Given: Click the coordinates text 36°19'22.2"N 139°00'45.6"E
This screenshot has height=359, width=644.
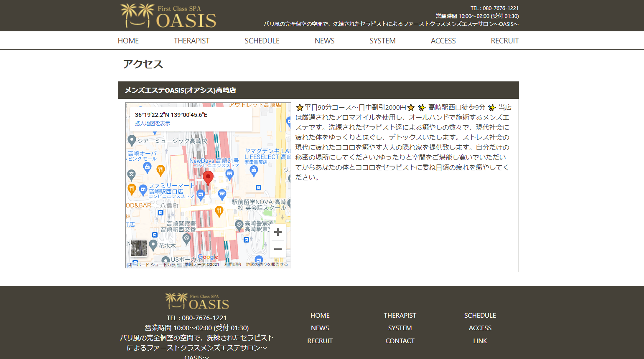Looking at the screenshot, I should pyautogui.click(x=171, y=115).
